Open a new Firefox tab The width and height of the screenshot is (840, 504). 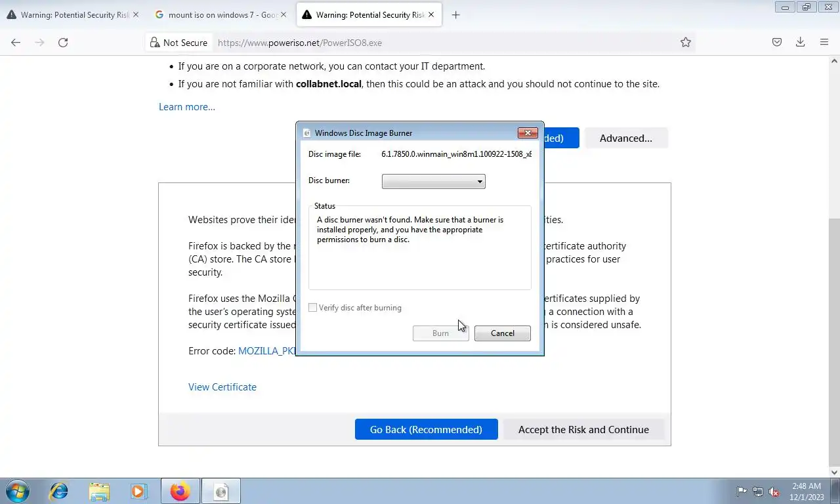(x=455, y=15)
